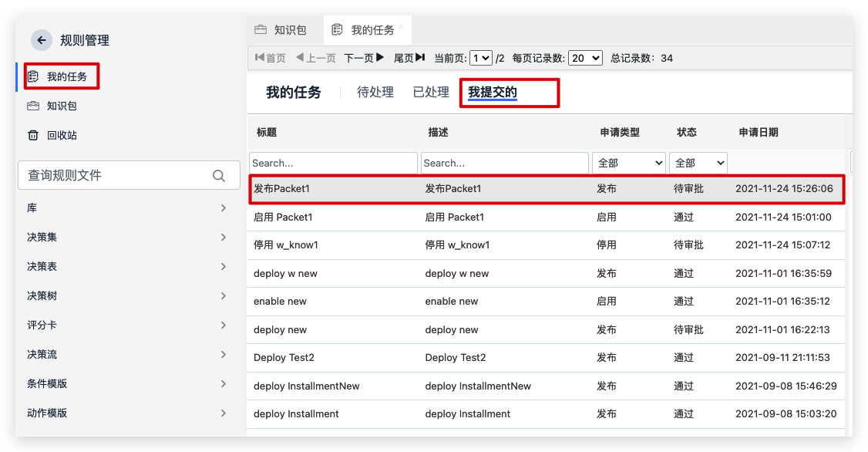Expand the 决策树 category chevron
Screen dimensions: 868x452
pyautogui.click(x=223, y=296)
